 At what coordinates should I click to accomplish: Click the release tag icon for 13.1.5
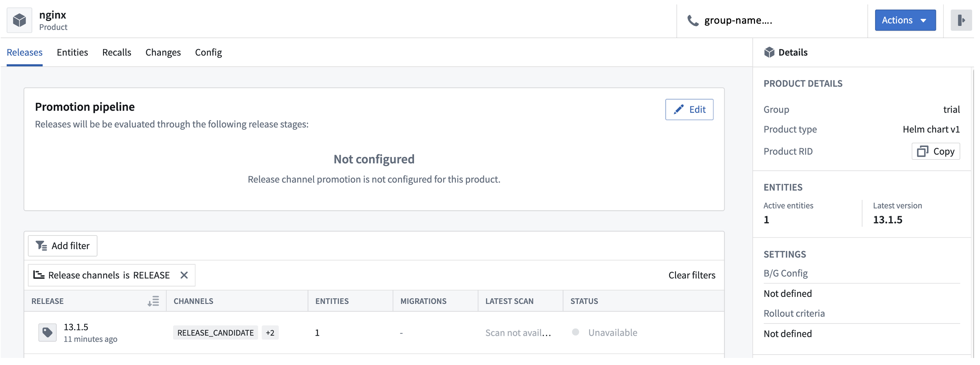tap(47, 333)
